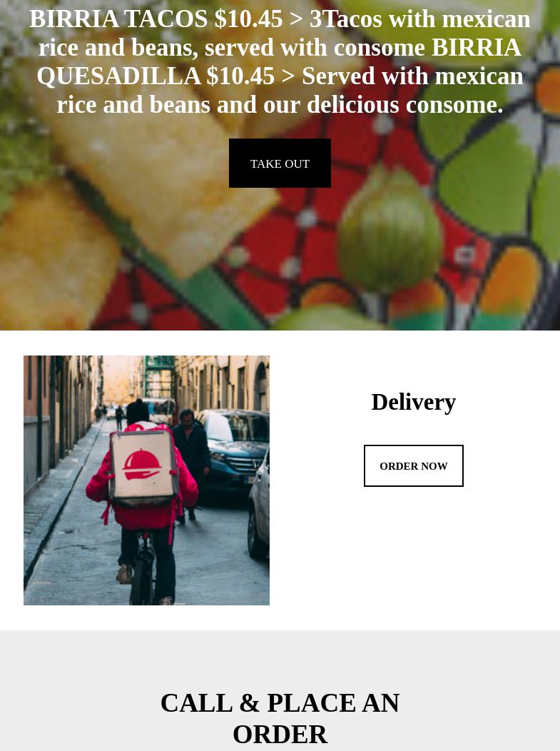This screenshot has height=751, width=560.
Task: Click the ORDER NOW outlined button
Action: (414, 465)
